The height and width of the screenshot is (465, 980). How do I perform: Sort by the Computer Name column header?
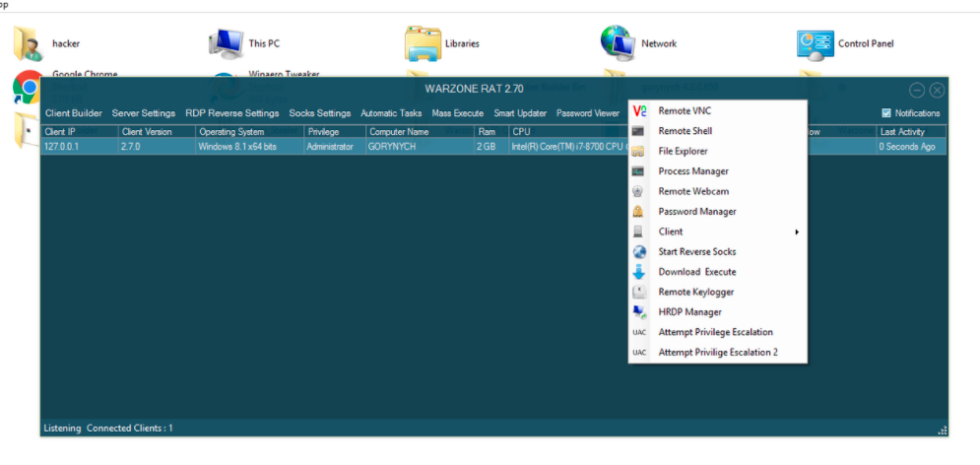[x=420, y=132]
